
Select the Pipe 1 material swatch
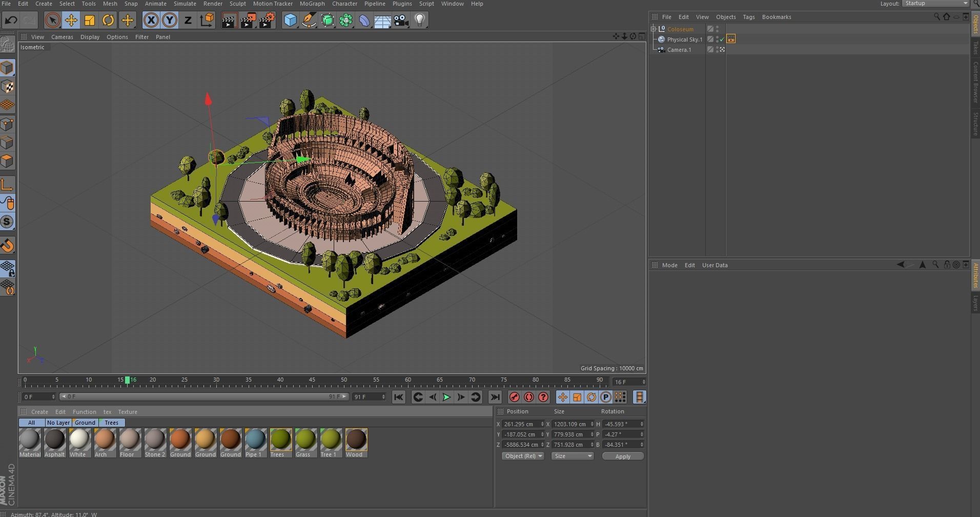click(255, 443)
